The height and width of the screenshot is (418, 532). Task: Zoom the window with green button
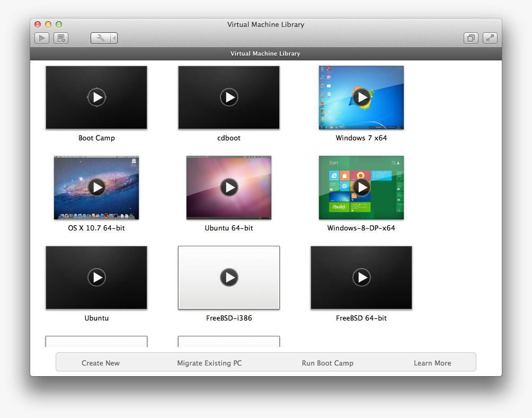click(59, 24)
